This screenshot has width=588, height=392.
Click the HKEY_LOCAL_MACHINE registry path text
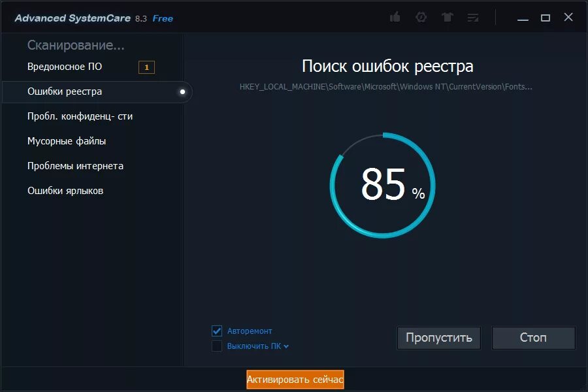tap(385, 87)
